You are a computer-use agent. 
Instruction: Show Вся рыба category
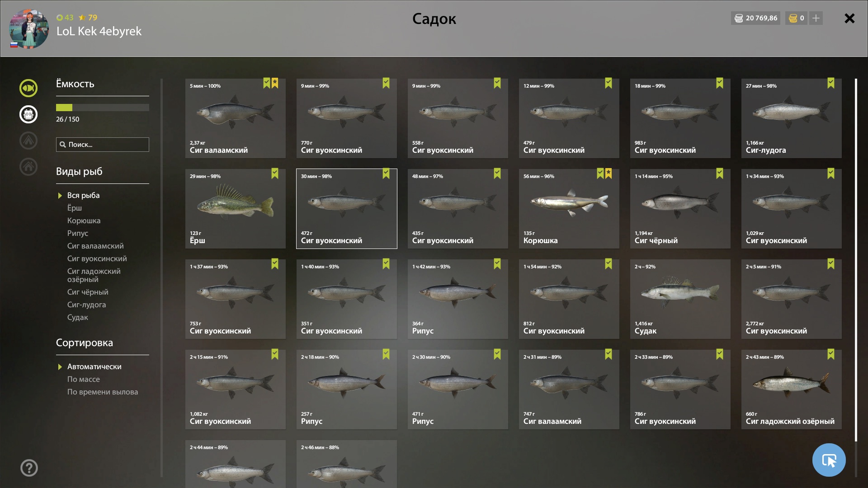coord(84,195)
